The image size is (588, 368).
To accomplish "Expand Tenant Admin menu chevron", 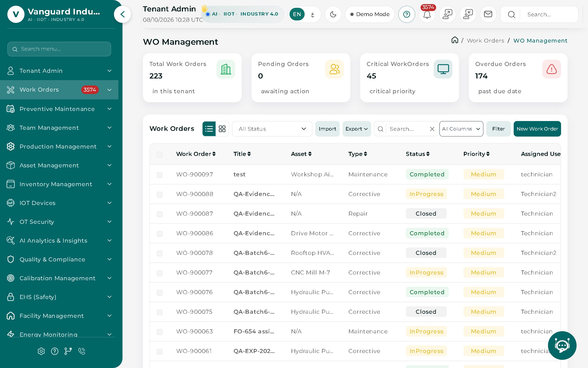I will point(109,71).
